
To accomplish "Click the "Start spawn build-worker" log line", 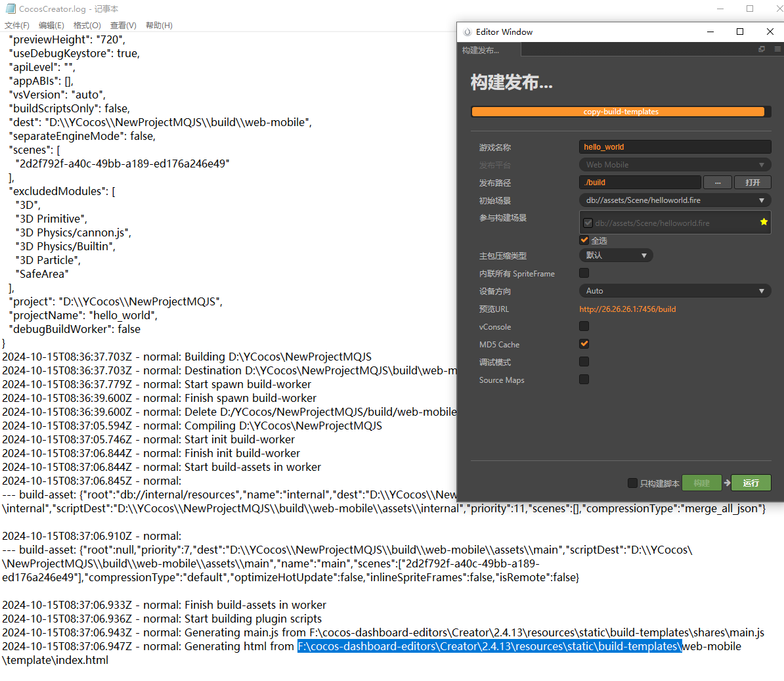I will click(156, 385).
